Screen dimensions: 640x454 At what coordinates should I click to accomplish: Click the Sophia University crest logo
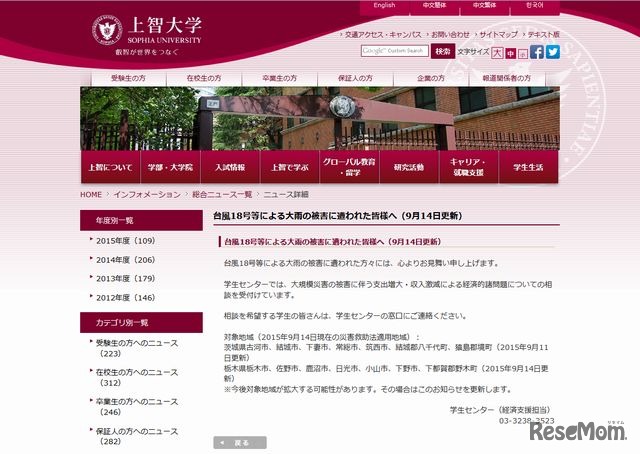(107, 30)
